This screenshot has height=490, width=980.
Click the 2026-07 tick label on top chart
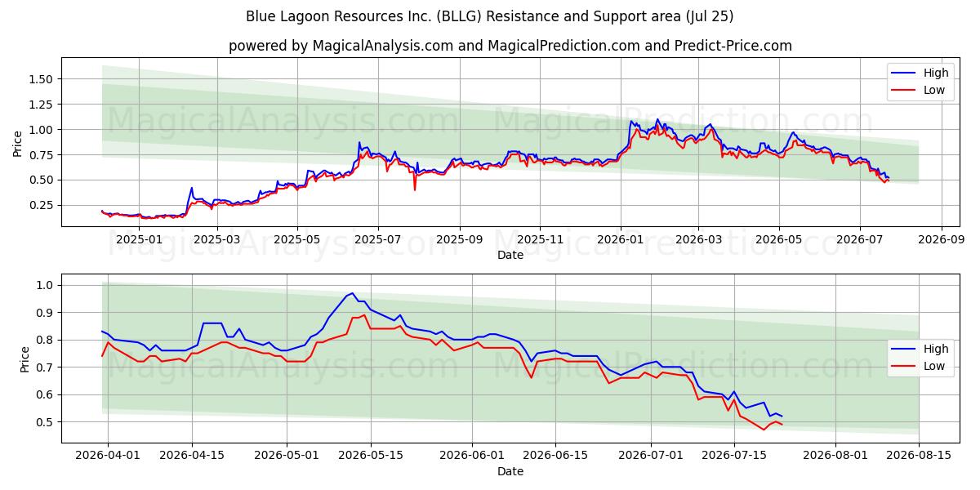tap(860, 239)
